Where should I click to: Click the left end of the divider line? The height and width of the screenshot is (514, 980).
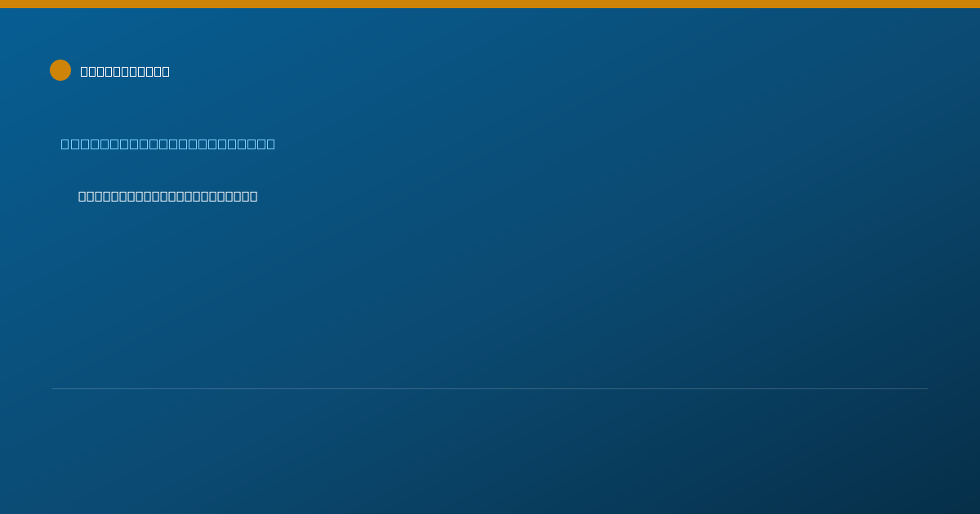(54, 388)
